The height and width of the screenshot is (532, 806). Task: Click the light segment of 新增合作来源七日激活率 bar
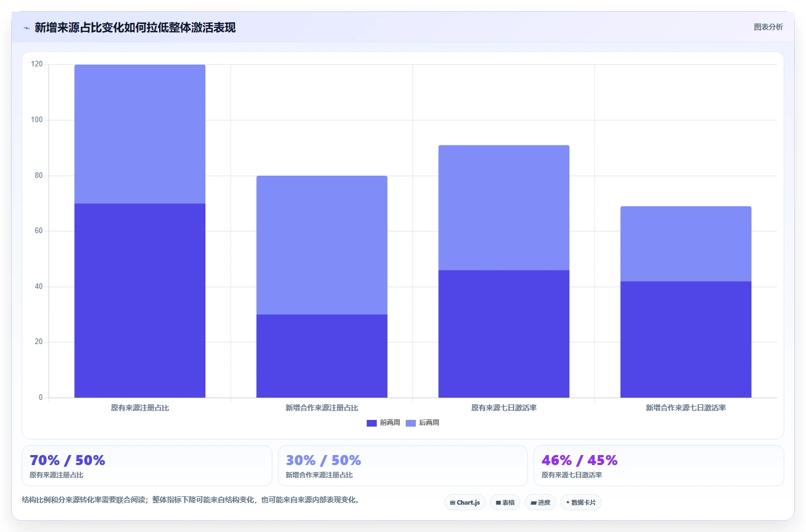point(686,244)
